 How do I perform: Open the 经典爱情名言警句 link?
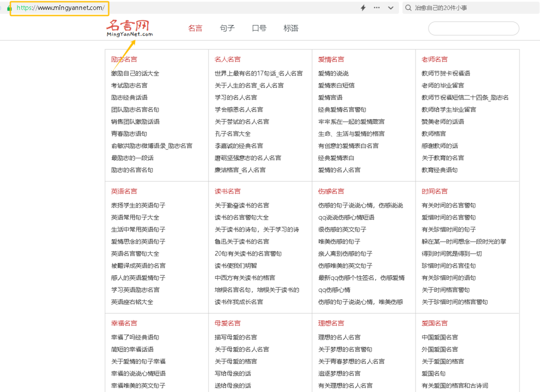point(342,109)
